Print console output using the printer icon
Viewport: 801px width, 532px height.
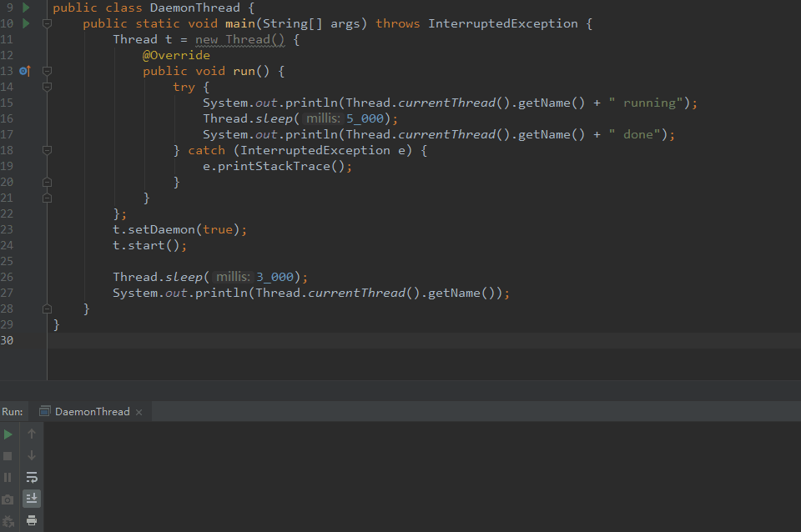(x=32, y=520)
